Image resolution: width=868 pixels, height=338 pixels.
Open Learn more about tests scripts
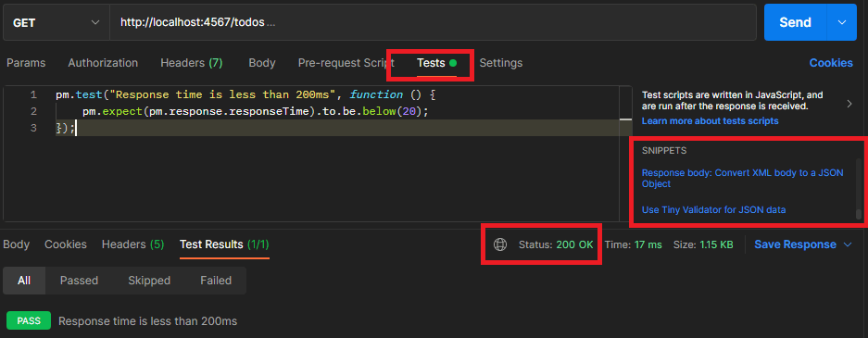click(x=711, y=120)
